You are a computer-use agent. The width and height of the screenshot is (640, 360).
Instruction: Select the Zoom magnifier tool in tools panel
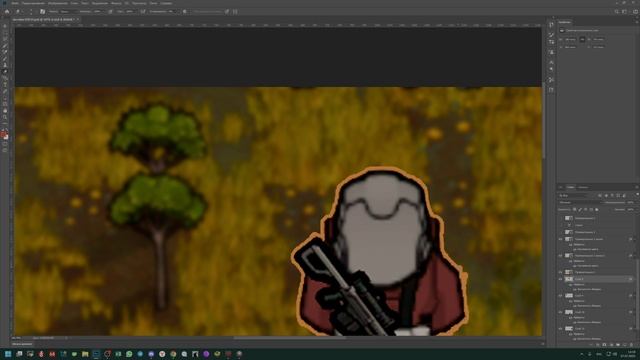5,117
